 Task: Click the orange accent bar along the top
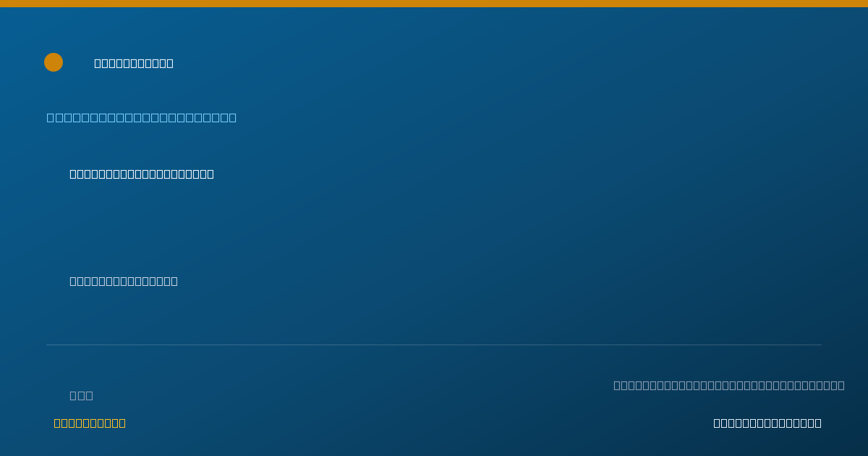(434, 4)
